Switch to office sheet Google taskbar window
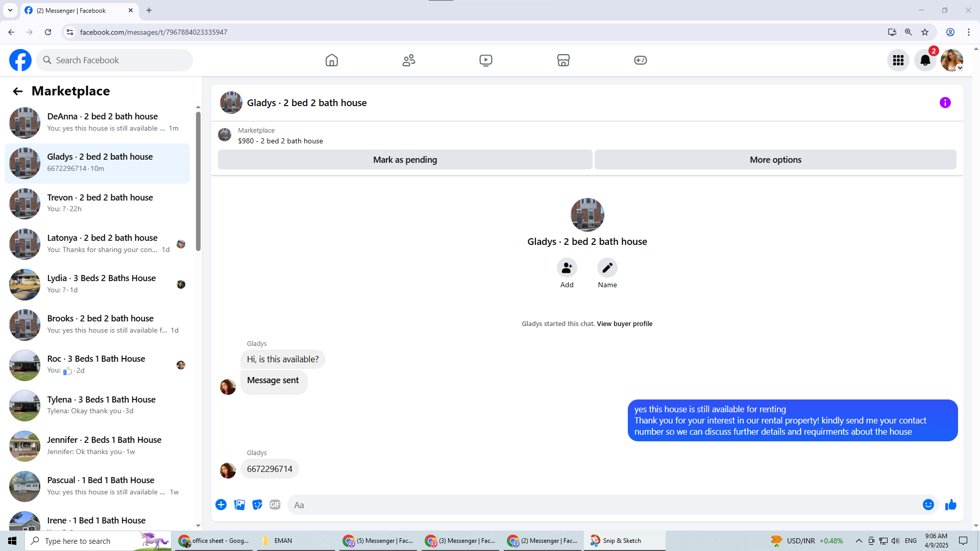Screen dimensions: 980x551 click(x=214, y=541)
